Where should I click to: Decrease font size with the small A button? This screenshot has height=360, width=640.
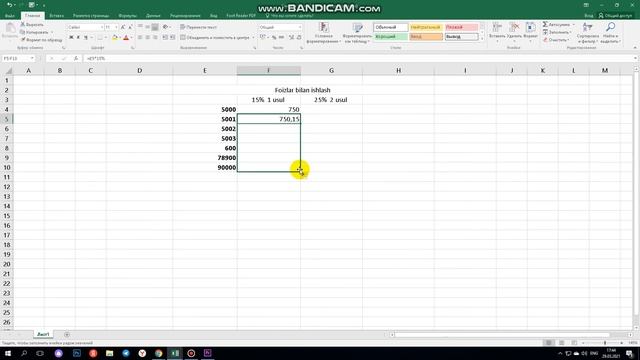pyautogui.click(x=130, y=27)
